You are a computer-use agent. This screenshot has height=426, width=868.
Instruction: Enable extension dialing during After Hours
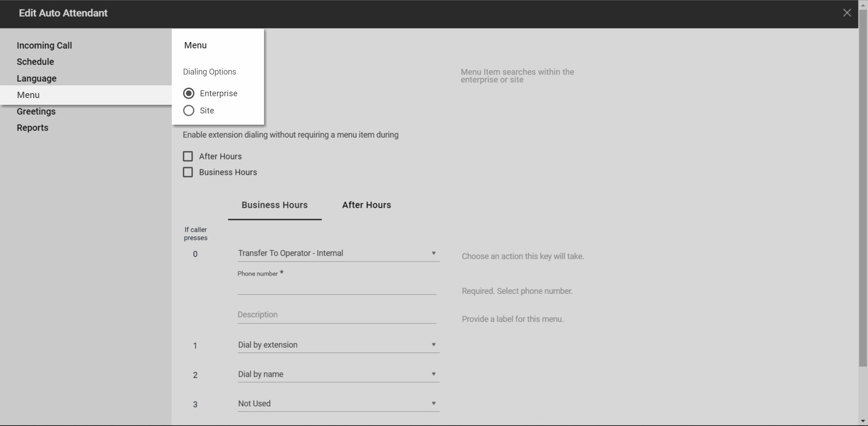188,156
